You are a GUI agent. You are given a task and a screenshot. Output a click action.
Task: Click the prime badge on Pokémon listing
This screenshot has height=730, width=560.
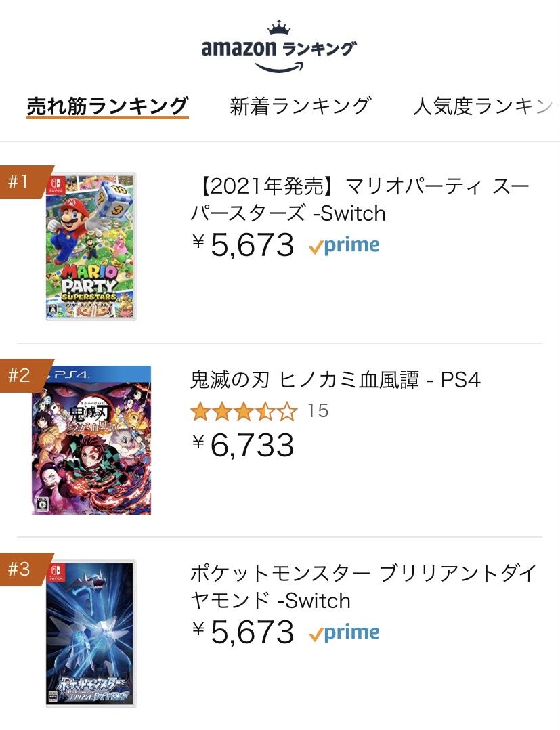pyautogui.click(x=344, y=633)
